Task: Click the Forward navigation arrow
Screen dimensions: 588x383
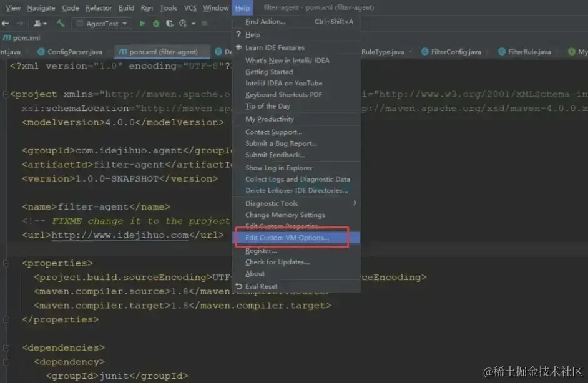Action: click(x=19, y=24)
